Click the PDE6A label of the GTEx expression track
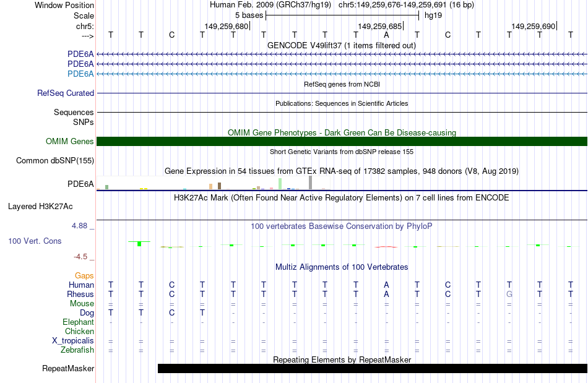 (80, 184)
